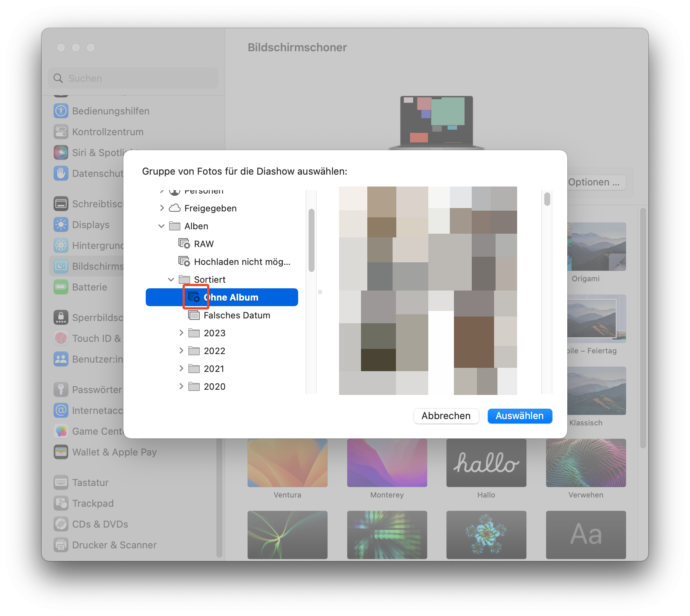Select the 2023 folder label
This screenshot has height=616, width=690.
click(x=215, y=333)
